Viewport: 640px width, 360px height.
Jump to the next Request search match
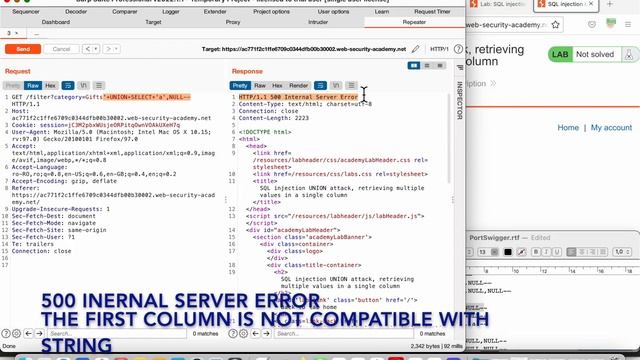[39, 333]
